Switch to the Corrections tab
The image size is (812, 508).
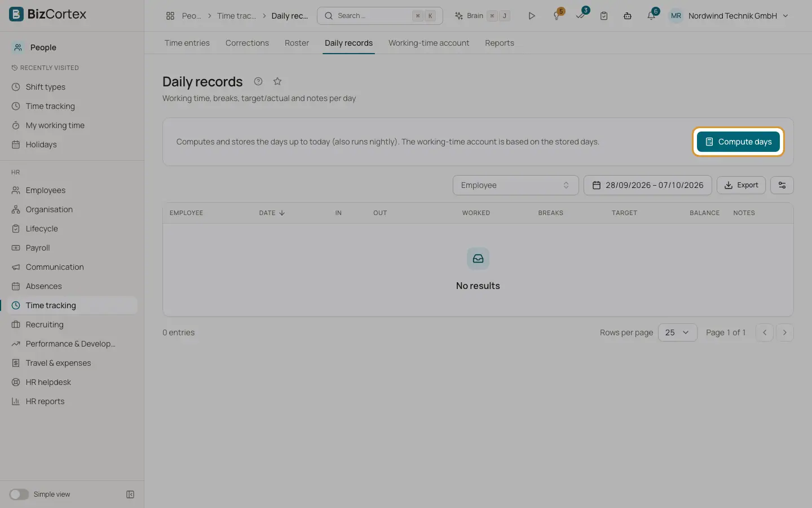point(247,43)
